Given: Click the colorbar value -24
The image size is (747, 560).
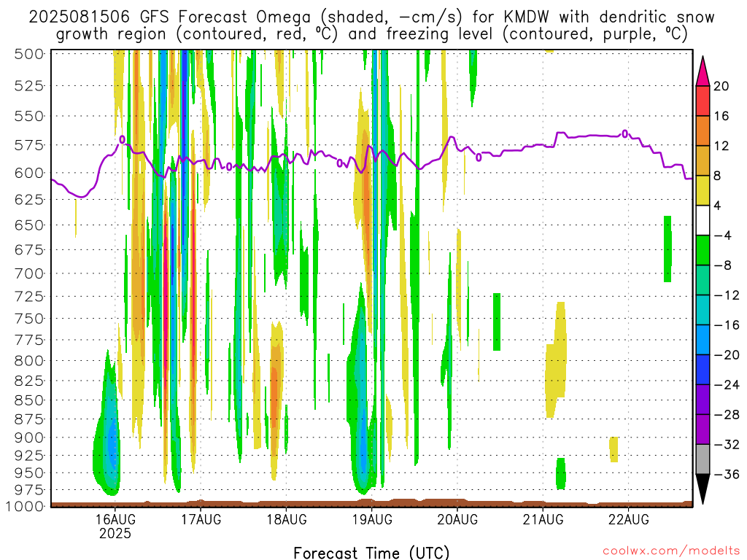Looking at the screenshot, I should (x=727, y=385).
